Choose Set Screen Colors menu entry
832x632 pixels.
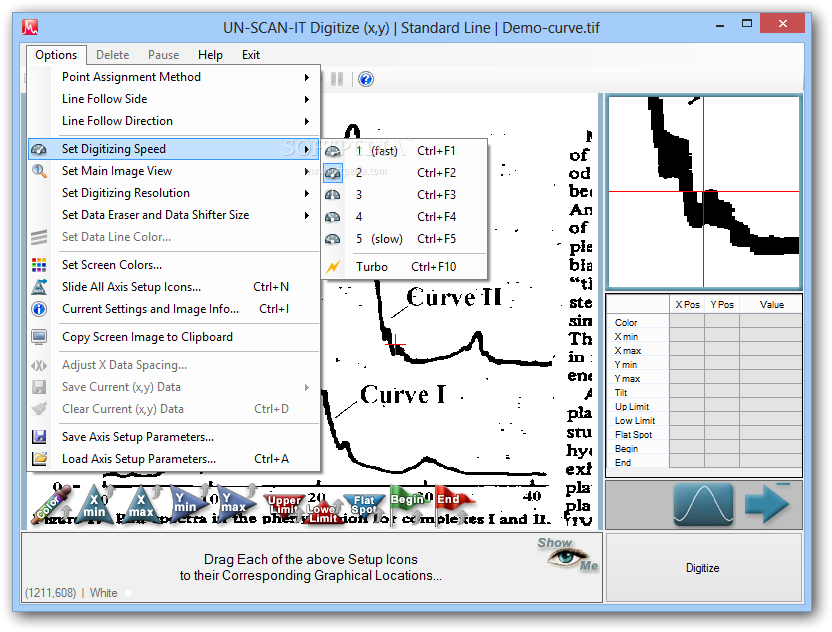point(174,265)
